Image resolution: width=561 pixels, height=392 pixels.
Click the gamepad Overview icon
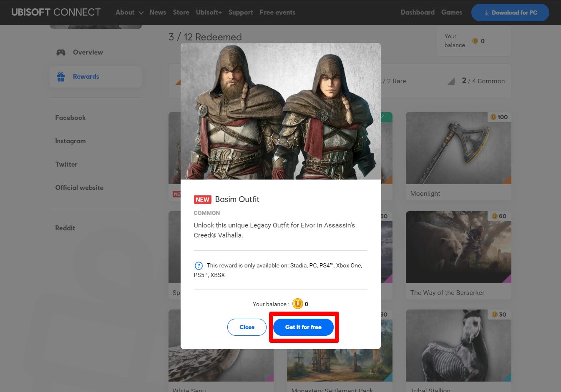pyautogui.click(x=61, y=52)
